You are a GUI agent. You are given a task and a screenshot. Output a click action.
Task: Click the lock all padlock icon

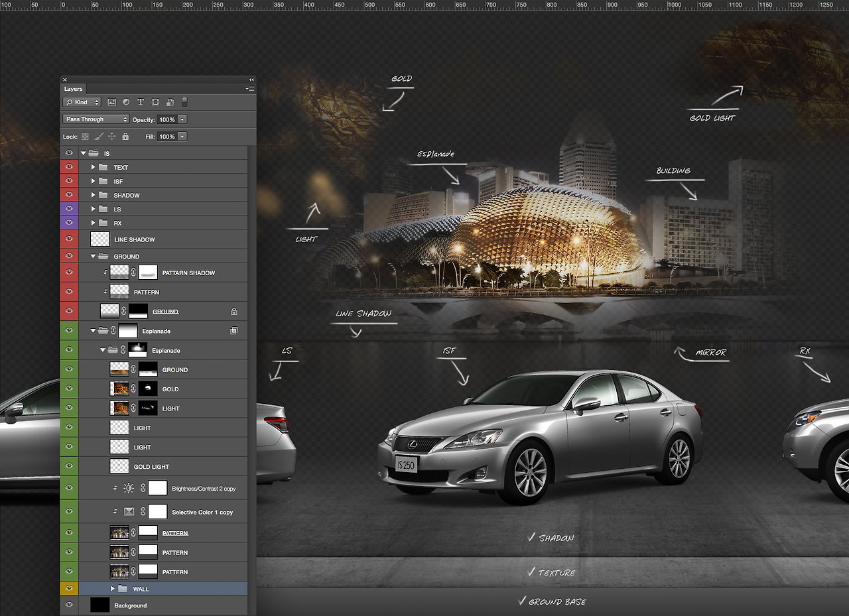point(125,137)
